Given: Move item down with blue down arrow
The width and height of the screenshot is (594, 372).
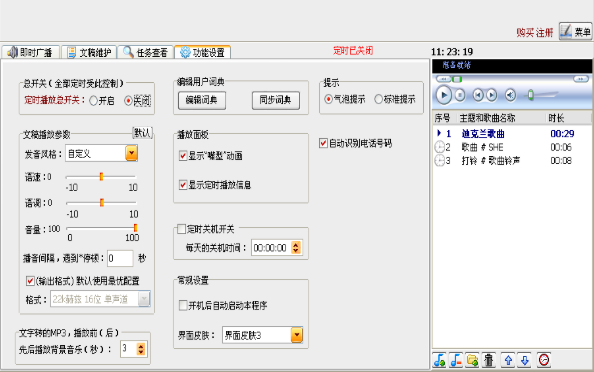Looking at the screenshot, I should click(525, 360).
